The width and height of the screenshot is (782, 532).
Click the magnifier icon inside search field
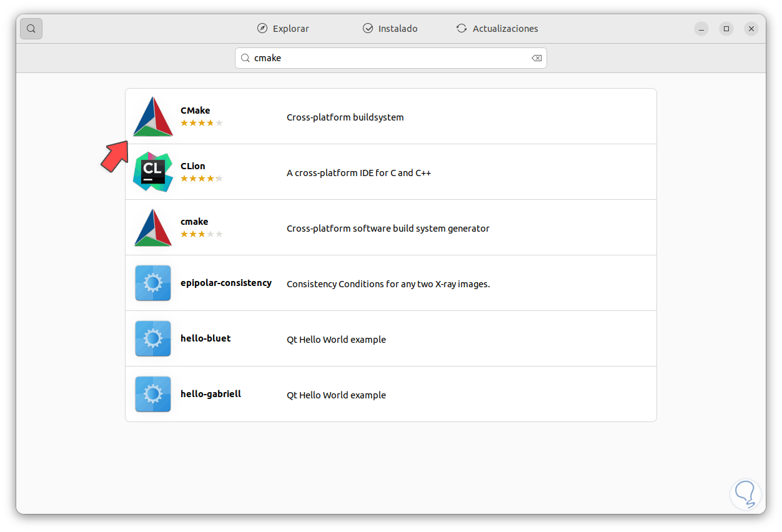[245, 58]
